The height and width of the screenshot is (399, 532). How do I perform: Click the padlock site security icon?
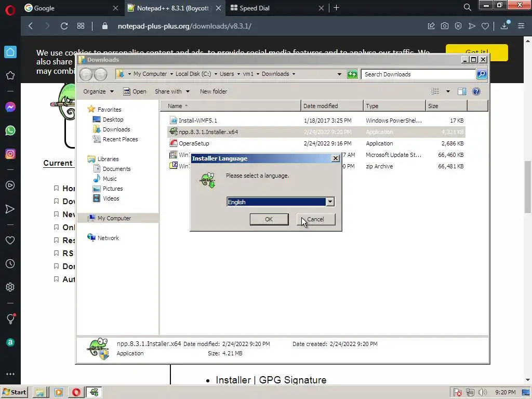click(105, 26)
